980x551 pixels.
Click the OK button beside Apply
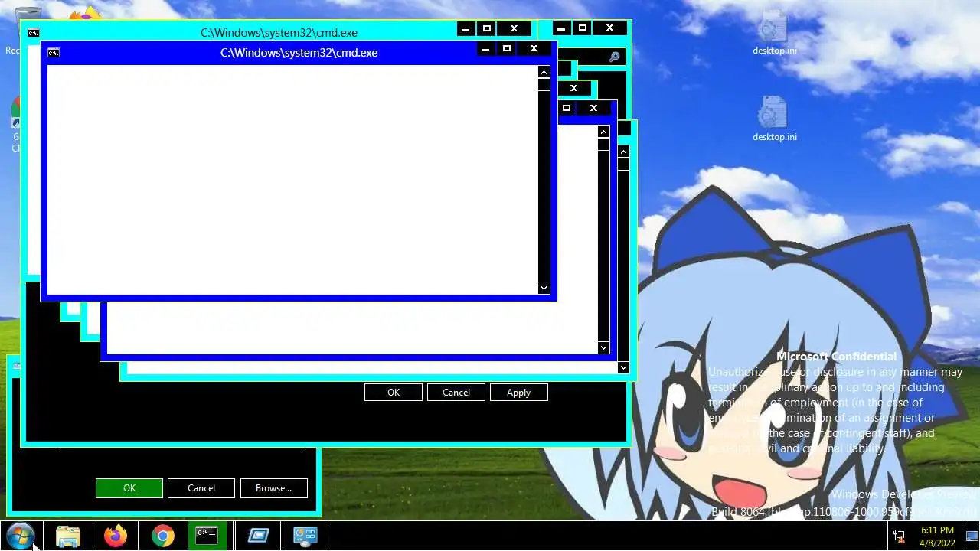coord(394,392)
